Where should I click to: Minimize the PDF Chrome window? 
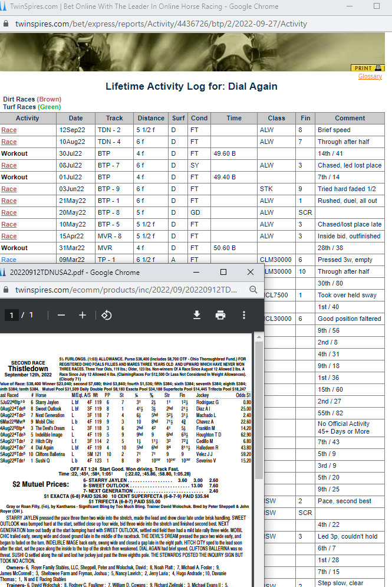point(196,272)
